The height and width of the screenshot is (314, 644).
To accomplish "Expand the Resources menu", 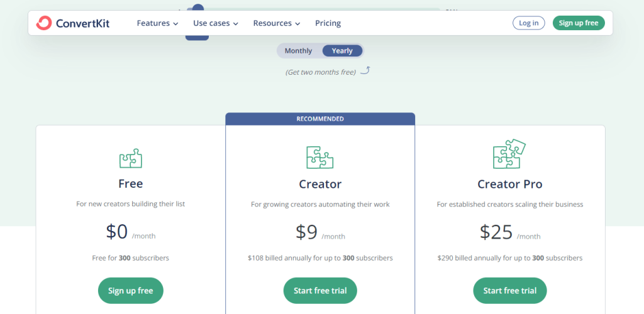I will [277, 23].
